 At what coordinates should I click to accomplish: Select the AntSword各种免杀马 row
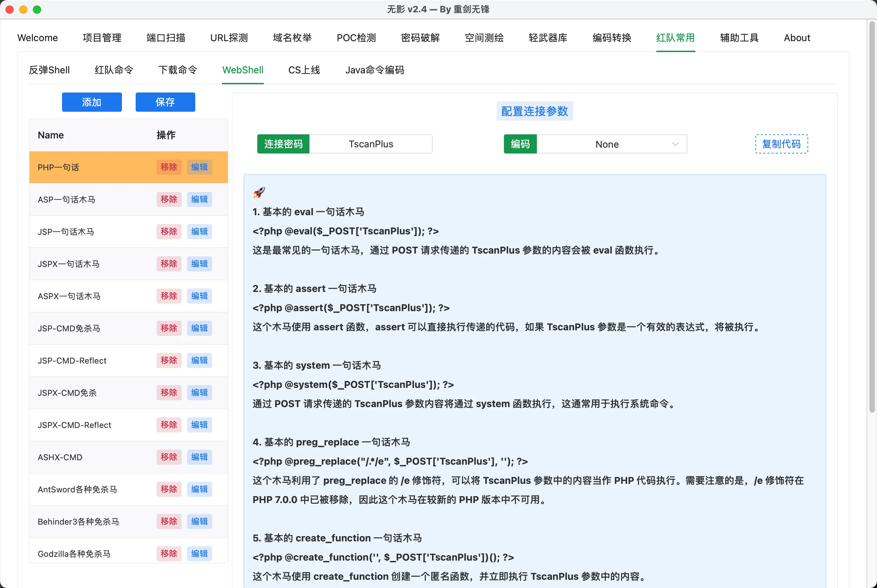click(x=77, y=489)
